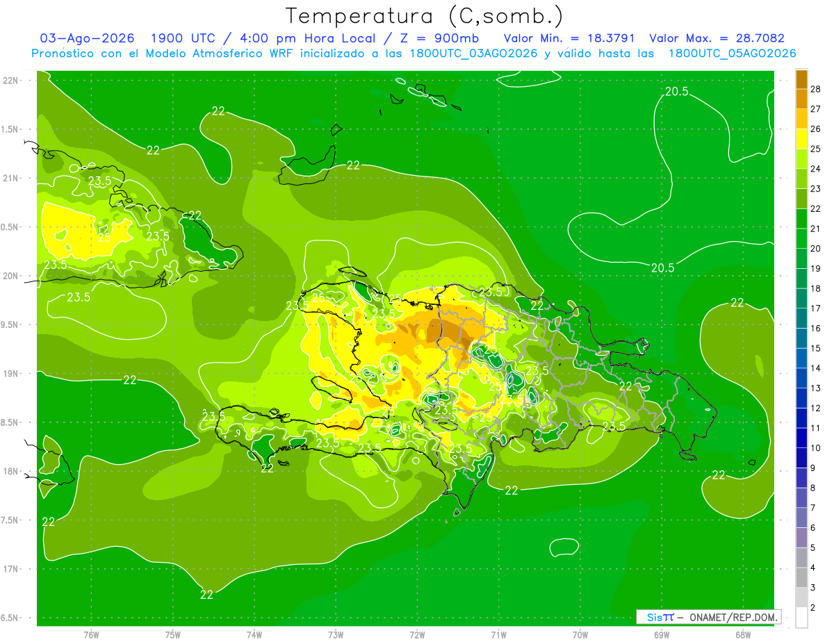Viewport: 834px width, 644px height.
Task: Click the gray swatch between legend values 3 and 4
Action: [x=802, y=577]
